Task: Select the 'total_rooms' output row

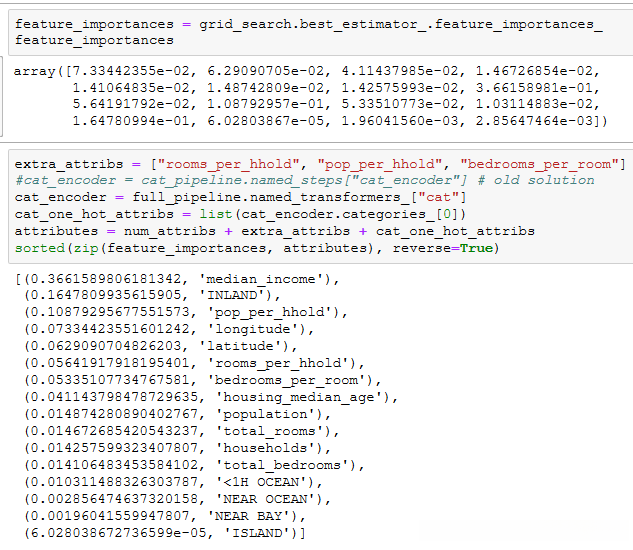Action: coord(182,431)
